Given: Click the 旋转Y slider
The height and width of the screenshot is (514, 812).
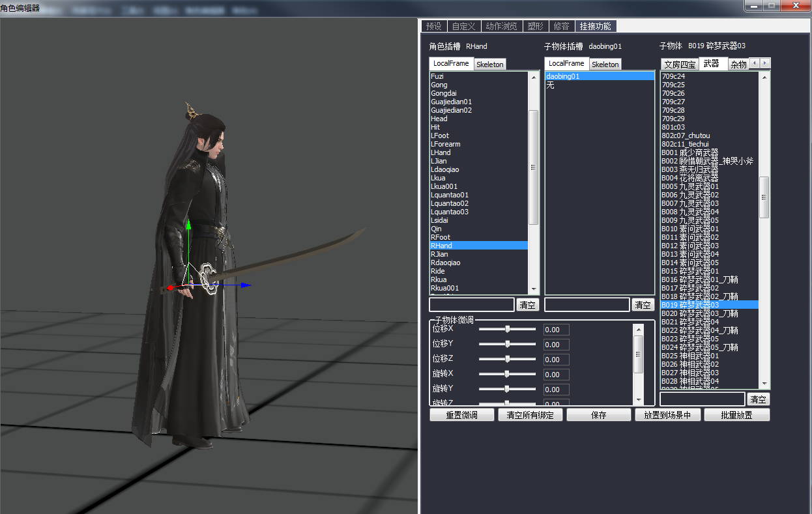Looking at the screenshot, I should point(508,389).
